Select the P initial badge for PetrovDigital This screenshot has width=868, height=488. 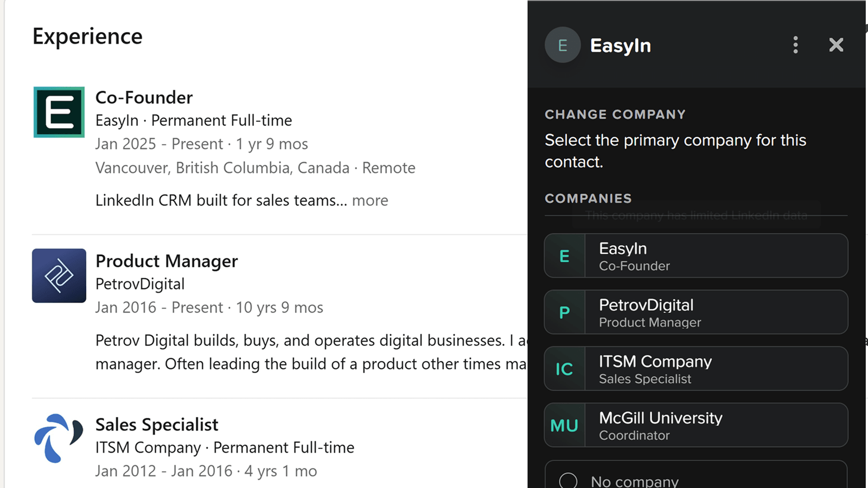point(565,312)
